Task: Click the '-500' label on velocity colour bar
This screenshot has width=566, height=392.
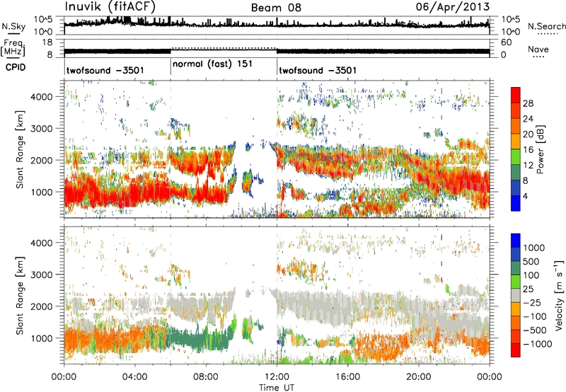Action: [x=535, y=330]
